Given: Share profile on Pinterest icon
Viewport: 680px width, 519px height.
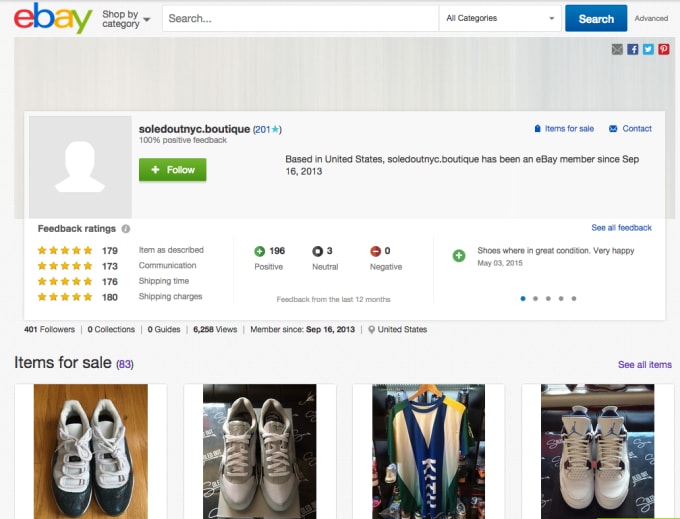Looking at the screenshot, I should click(664, 49).
